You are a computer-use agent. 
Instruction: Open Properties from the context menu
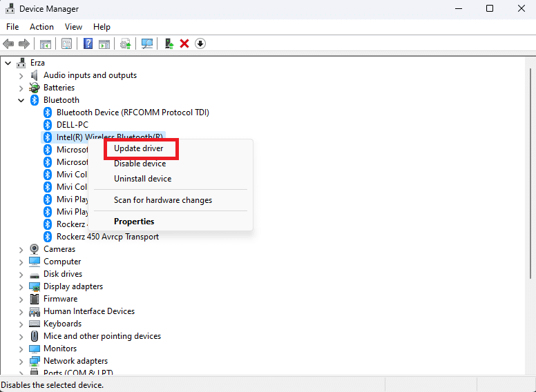pyautogui.click(x=134, y=222)
